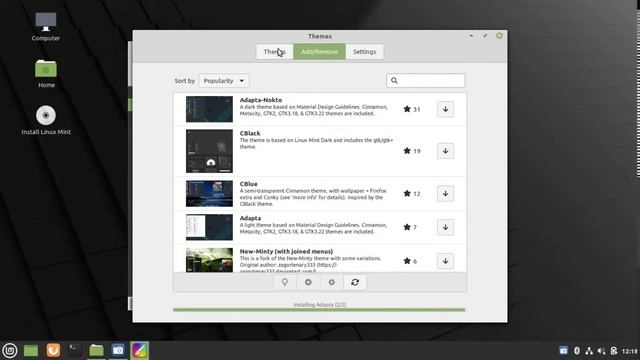Open the Bluetooth tray icon

(x=577, y=351)
